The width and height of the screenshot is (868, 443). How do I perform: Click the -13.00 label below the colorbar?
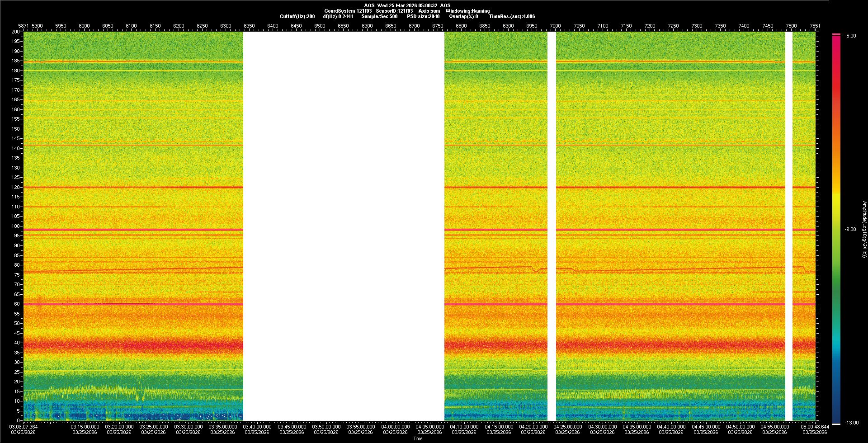(851, 423)
